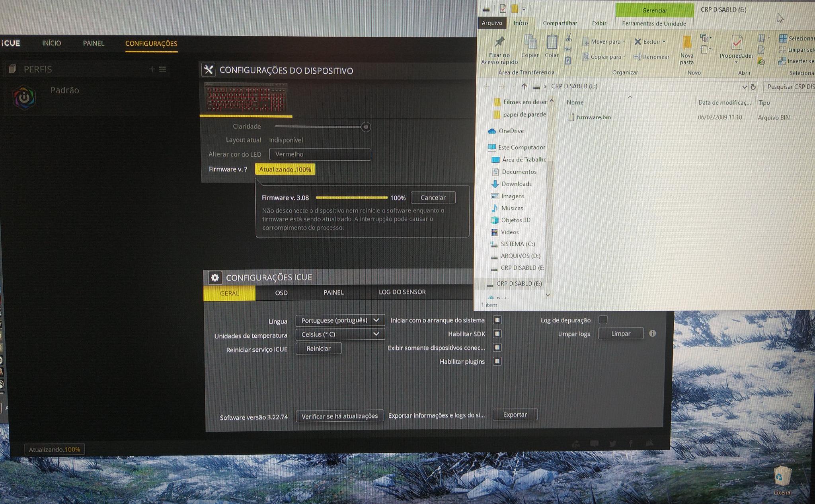Open the Unidades de temperatura dropdown
This screenshot has height=504, width=815.
(340, 334)
